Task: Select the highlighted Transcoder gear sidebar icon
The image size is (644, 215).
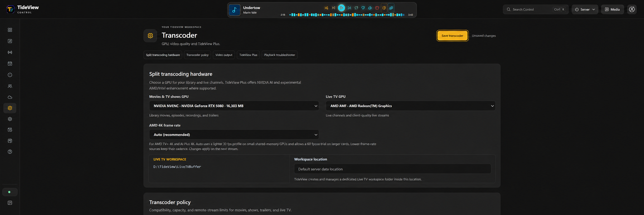Action: point(10,108)
